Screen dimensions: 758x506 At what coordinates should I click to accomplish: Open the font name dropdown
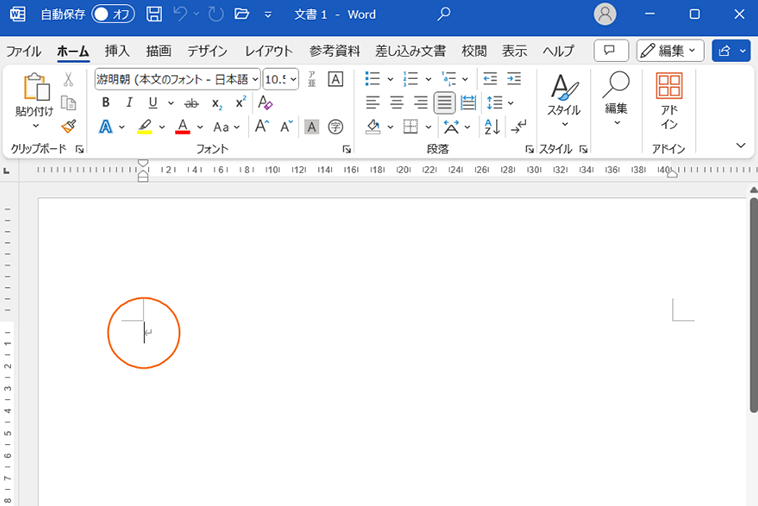point(255,79)
